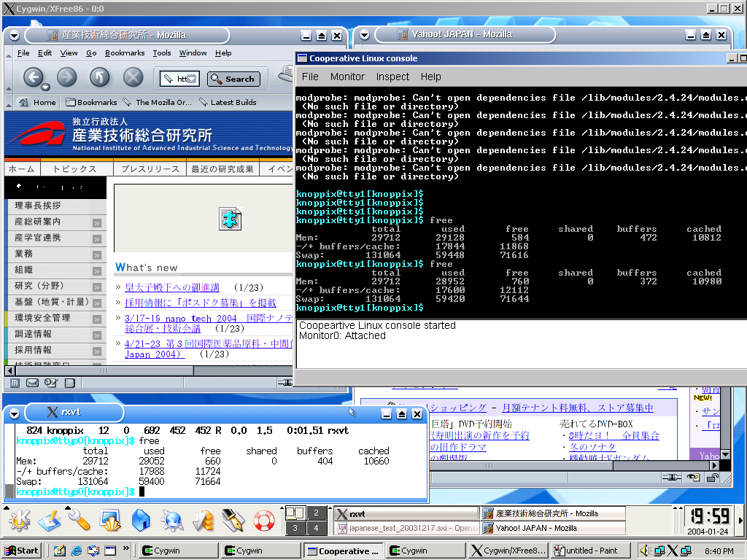747x560 pixels.
Task: Go back using Mozilla's Back arrow button
Action: (32, 77)
